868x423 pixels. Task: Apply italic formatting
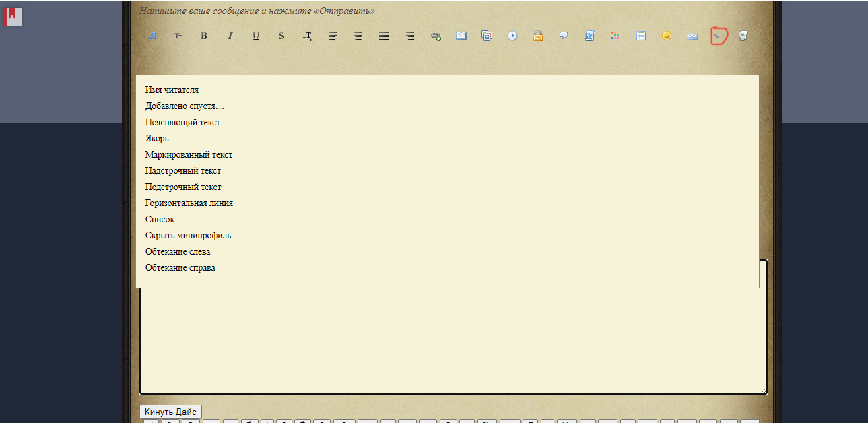230,36
